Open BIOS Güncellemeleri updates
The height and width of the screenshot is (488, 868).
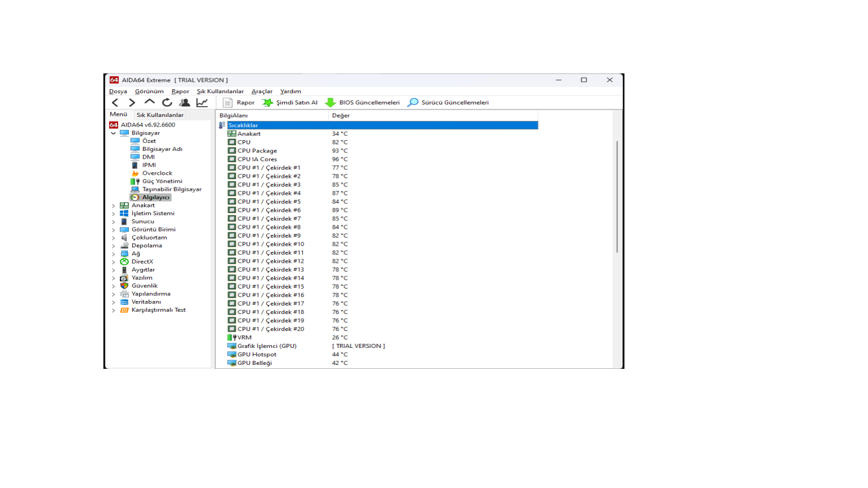pos(362,103)
